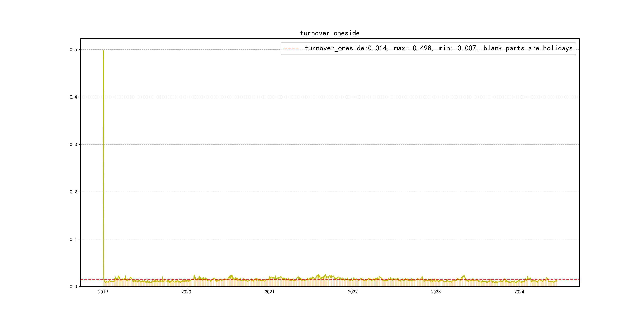This screenshot has height=322, width=644.
Task: Click the red dashed legend line sample
Action: tap(291, 48)
